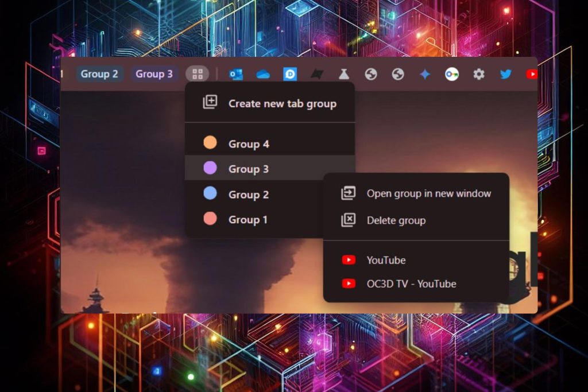Screen dimensions: 588x392
Task: Choose Delete group from submenu
Action: [416, 220]
